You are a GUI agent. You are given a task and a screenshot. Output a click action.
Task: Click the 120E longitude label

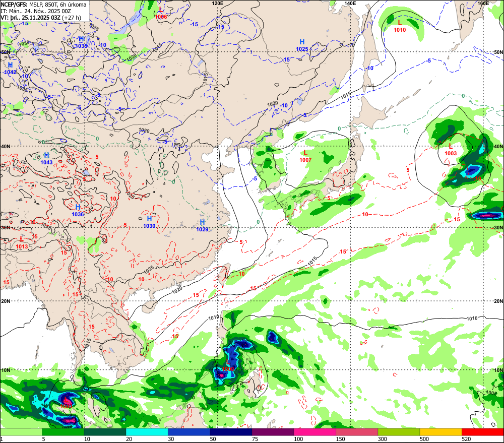(x=218, y=3)
